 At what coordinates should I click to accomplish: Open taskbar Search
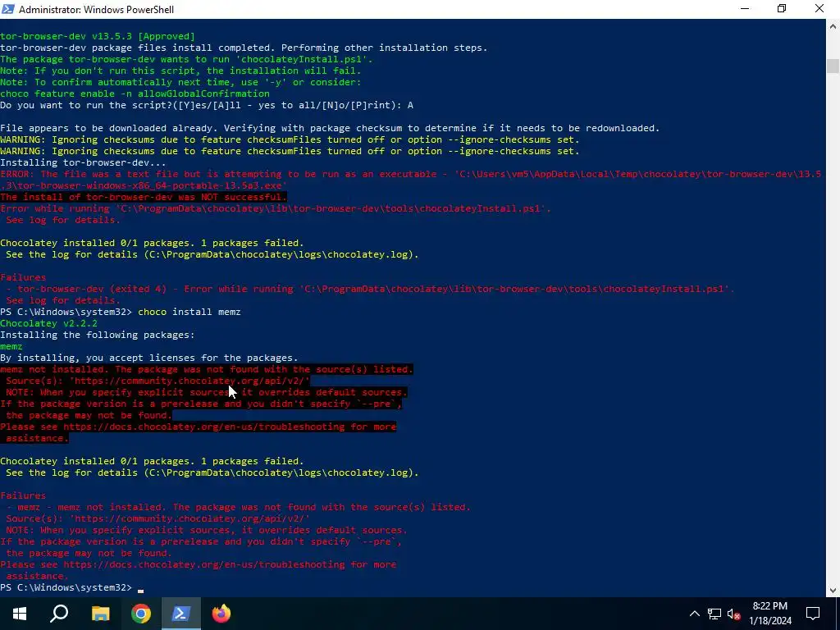point(59,614)
